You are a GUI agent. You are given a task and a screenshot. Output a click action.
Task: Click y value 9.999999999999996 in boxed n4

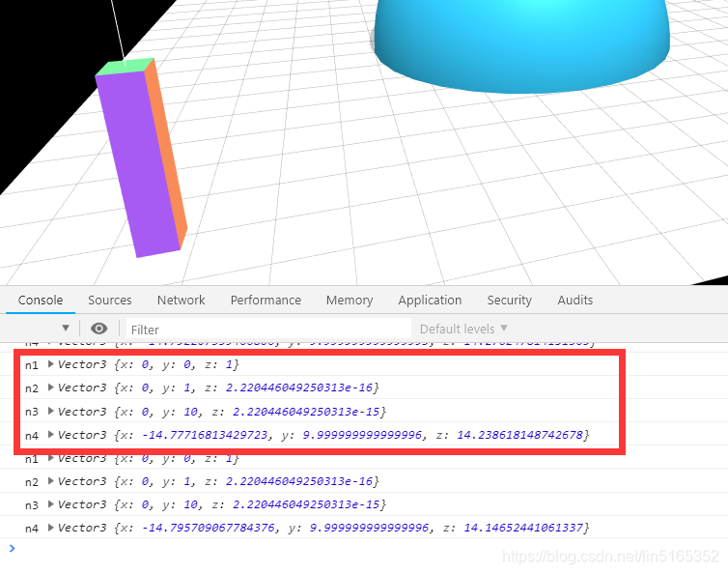click(362, 435)
